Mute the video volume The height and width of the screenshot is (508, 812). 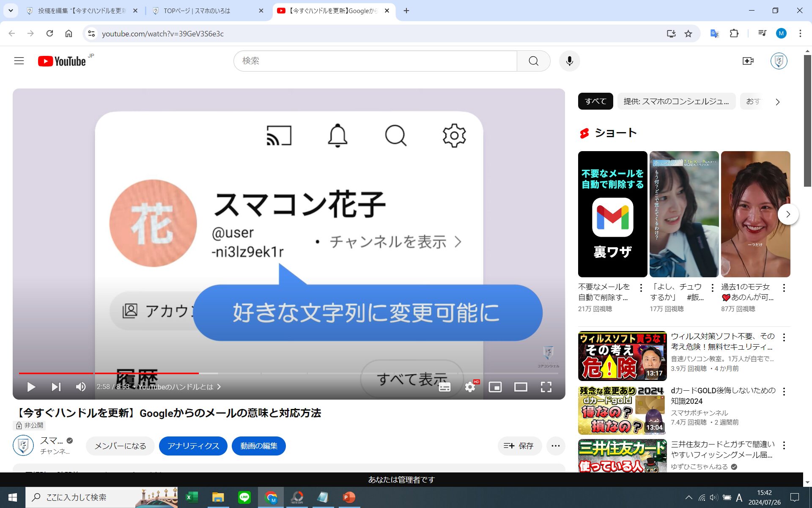point(81,387)
